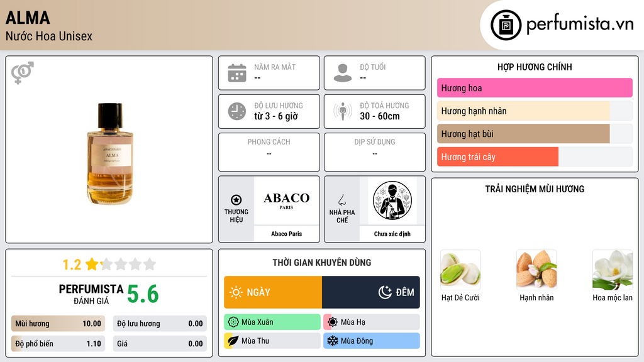Click the sun icon in Ngày
Viewport: 644px width, 362px height.
[236, 292]
